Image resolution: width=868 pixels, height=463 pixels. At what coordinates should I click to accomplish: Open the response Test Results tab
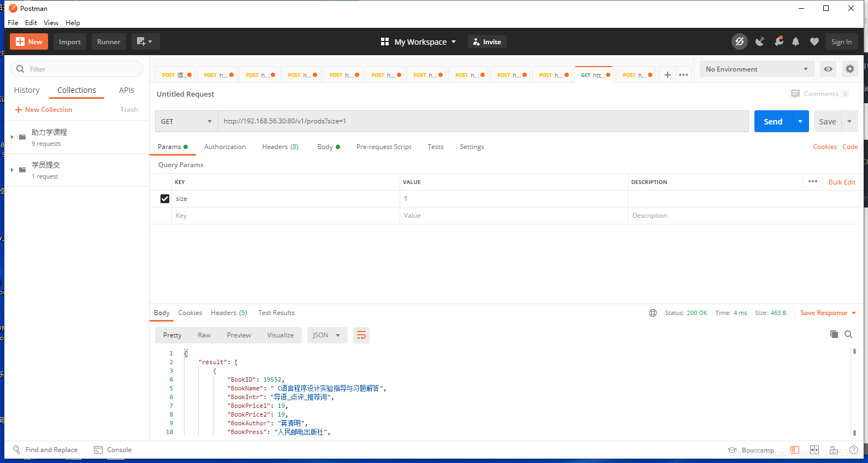(x=276, y=313)
